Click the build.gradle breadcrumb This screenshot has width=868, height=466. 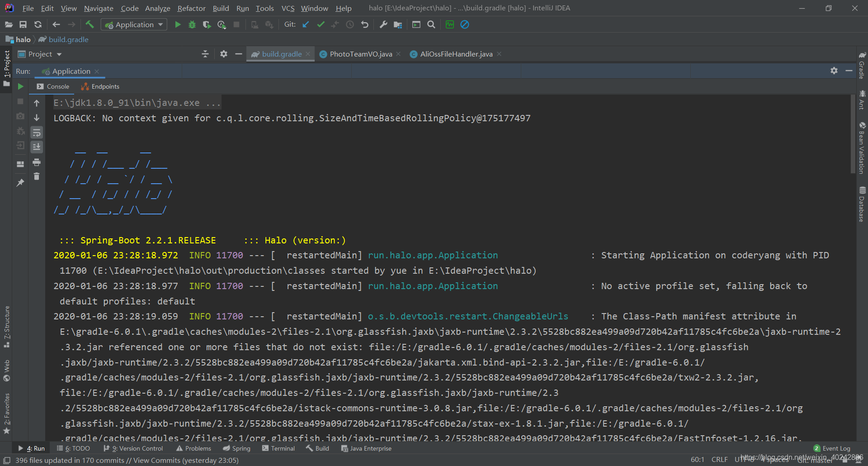[x=64, y=39]
